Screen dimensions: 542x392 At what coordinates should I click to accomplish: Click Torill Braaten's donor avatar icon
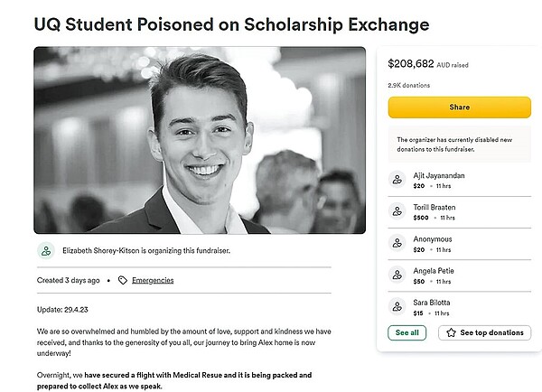tap(397, 211)
